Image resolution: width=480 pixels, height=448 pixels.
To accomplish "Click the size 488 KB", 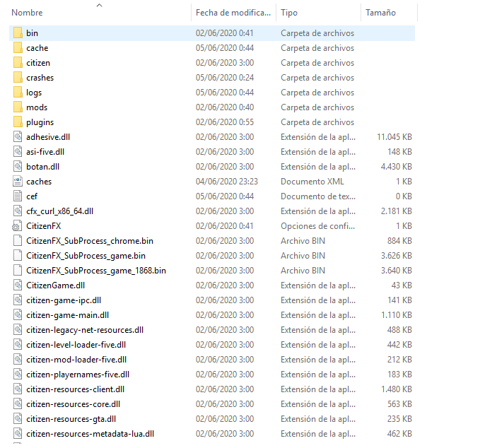I will coord(400,330).
